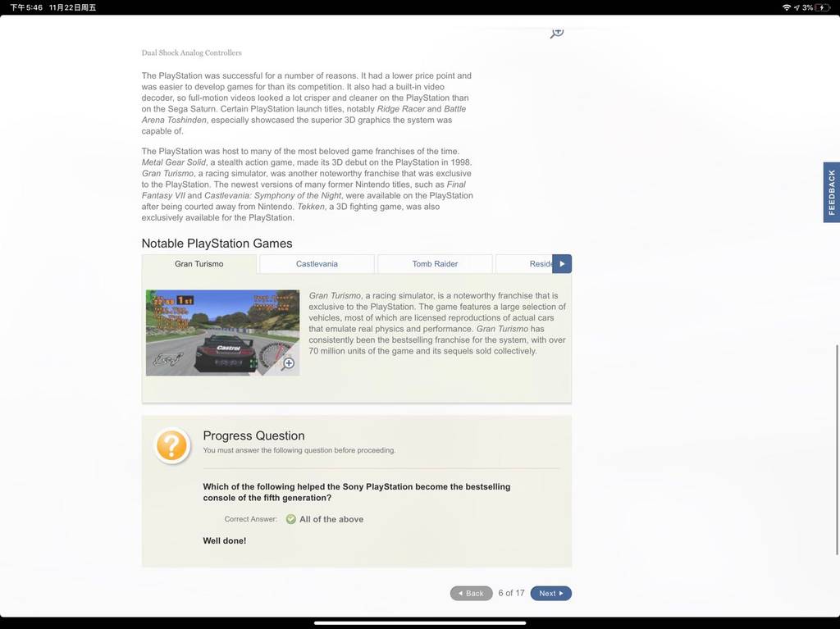Viewport: 840px width, 629px height.
Task: Click the page scrollbar on right edge
Action: pos(837,450)
